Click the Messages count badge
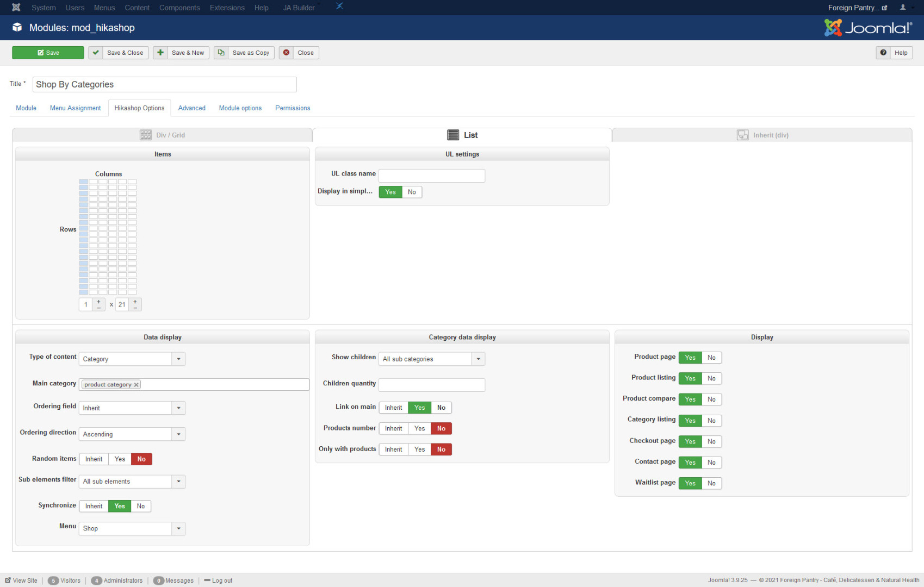Screen dimensions: 924x587 [159, 580]
